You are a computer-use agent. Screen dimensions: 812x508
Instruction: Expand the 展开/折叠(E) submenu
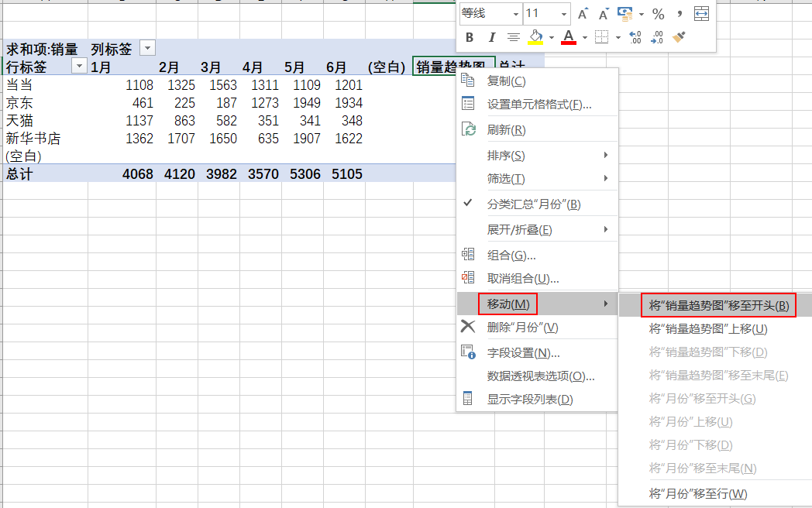(538, 229)
